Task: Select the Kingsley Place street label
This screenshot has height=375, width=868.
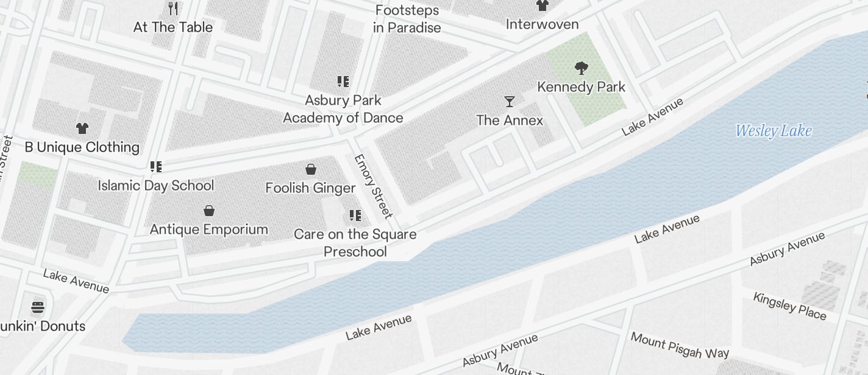Action: coord(790,306)
